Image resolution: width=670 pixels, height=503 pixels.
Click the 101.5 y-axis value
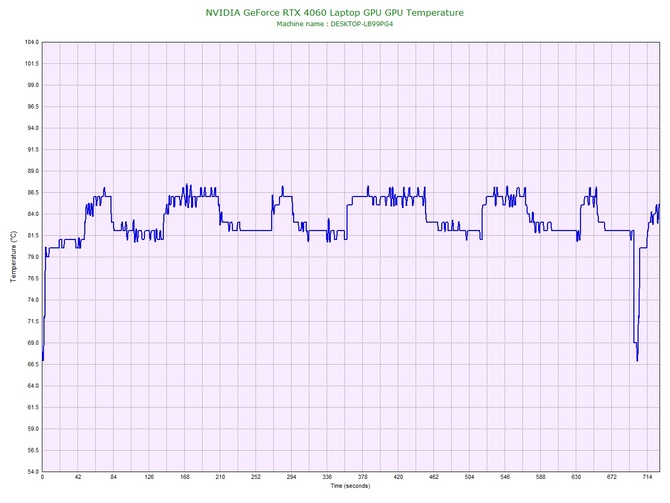[x=32, y=64]
